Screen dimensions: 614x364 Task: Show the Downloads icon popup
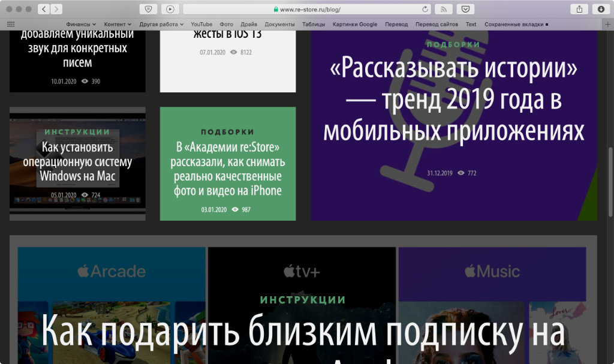coord(600,9)
